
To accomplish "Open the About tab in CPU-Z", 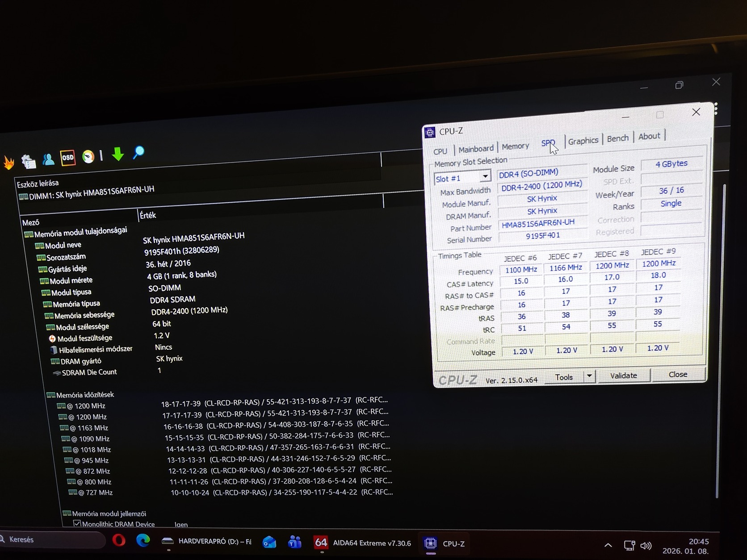I will point(649,136).
